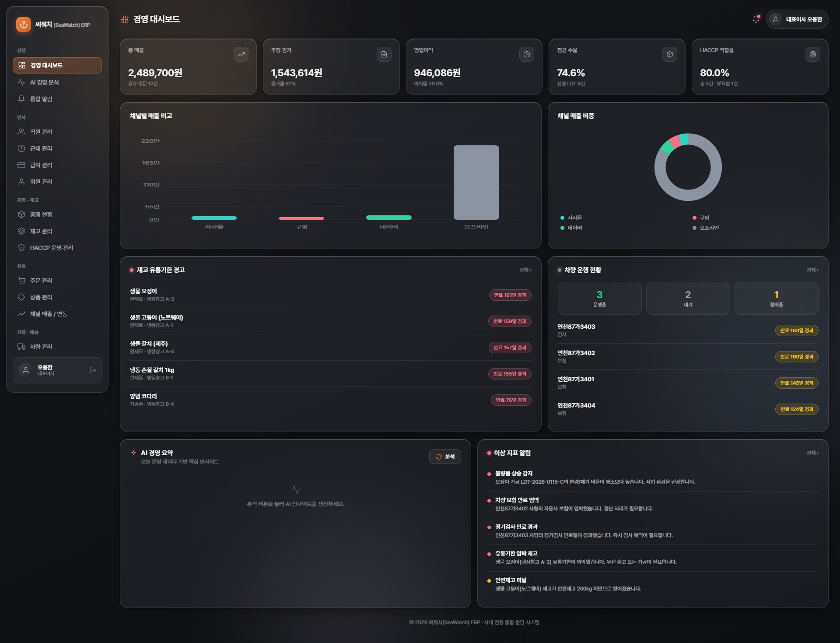
Task: Click the card icon beside 급여 관리
Action: pyautogui.click(x=21, y=165)
